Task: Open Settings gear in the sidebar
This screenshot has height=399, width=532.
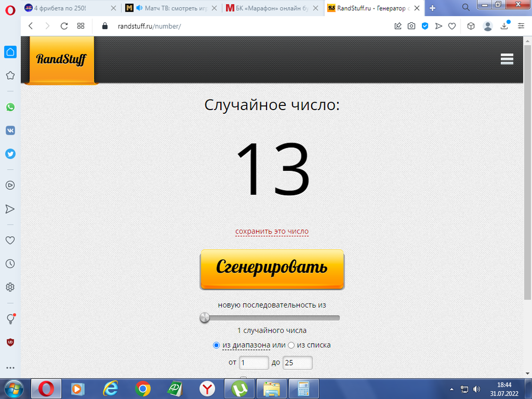Action: pyautogui.click(x=10, y=287)
